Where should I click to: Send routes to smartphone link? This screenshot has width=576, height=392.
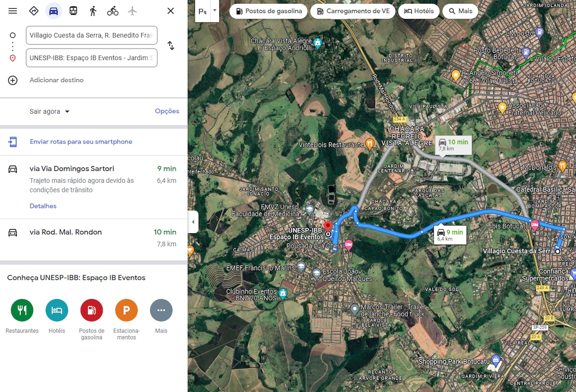[81, 142]
